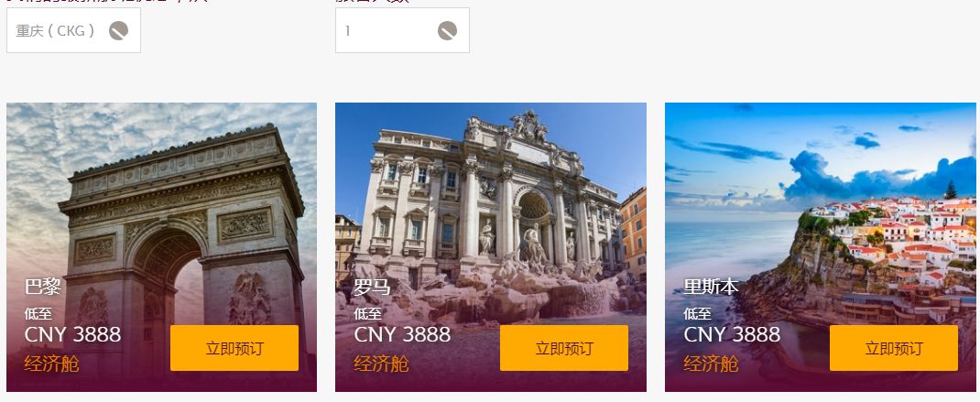This screenshot has width=980, height=402.
Task: Click the 巴黎 destination title
Action: (x=42, y=287)
